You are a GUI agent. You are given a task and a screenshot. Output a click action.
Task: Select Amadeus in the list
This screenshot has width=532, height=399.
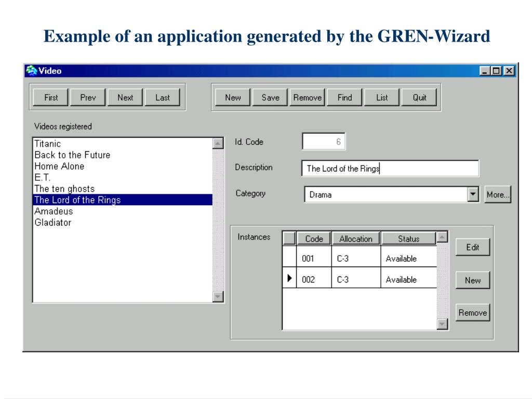pyautogui.click(x=123, y=211)
